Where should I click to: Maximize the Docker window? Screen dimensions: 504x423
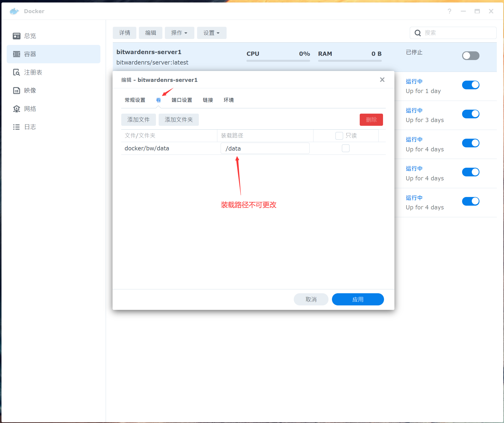(477, 11)
